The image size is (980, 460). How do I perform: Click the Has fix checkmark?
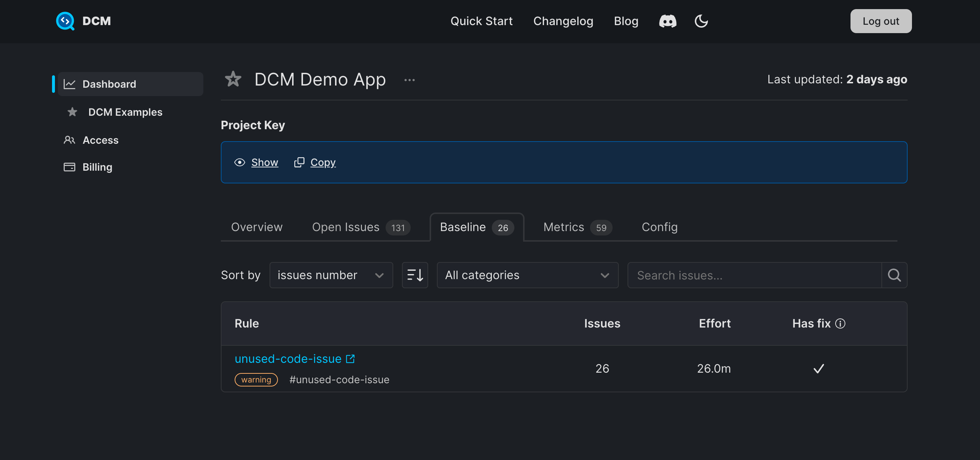(x=818, y=368)
